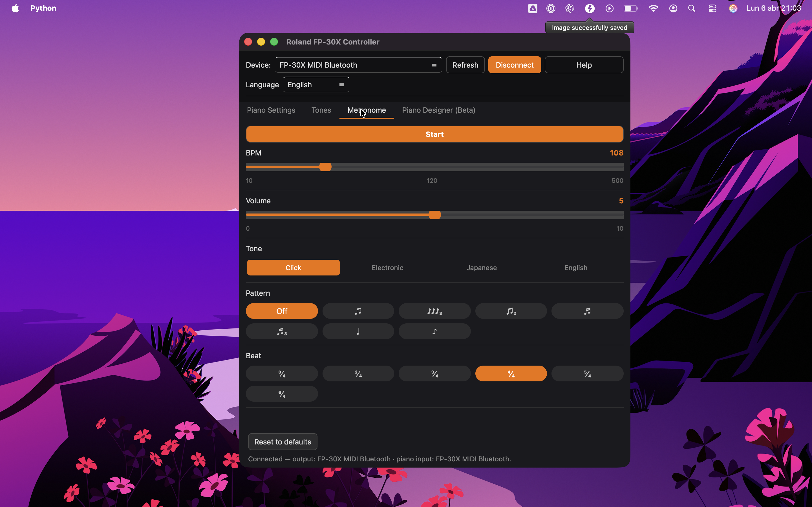Image resolution: width=812 pixels, height=507 pixels.
Task: Open Spotlight search in menu bar
Action: coord(692,8)
